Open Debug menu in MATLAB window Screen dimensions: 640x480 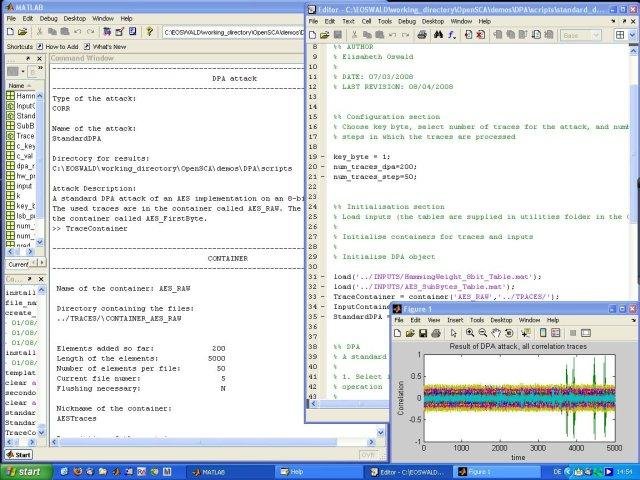click(49, 19)
